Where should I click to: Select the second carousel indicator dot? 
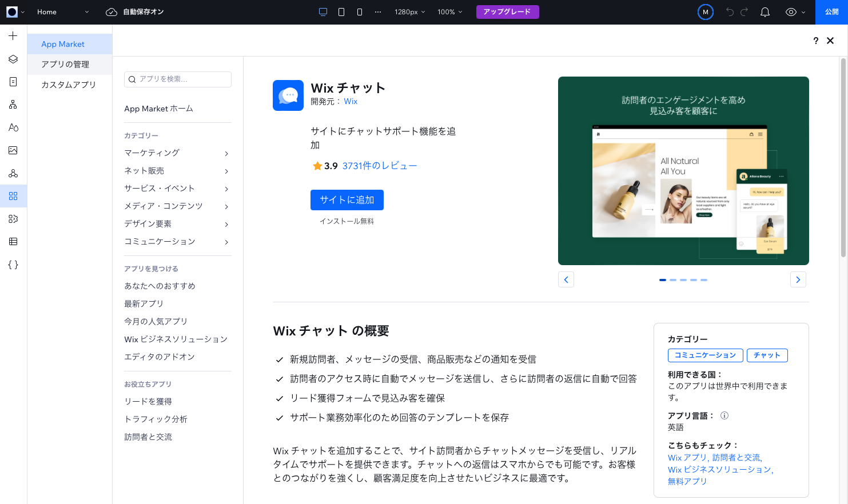[x=673, y=280]
